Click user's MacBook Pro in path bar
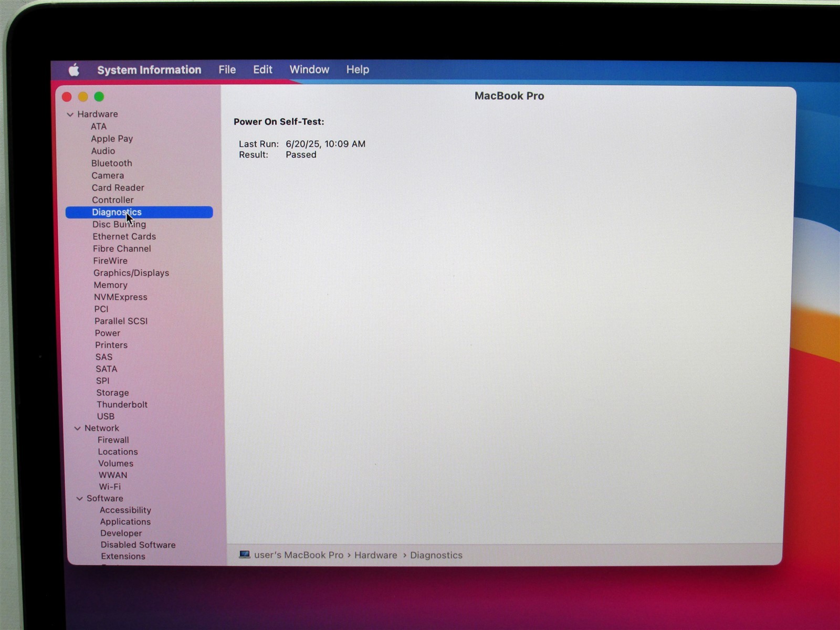840x630 pixels. click(299, 555)
